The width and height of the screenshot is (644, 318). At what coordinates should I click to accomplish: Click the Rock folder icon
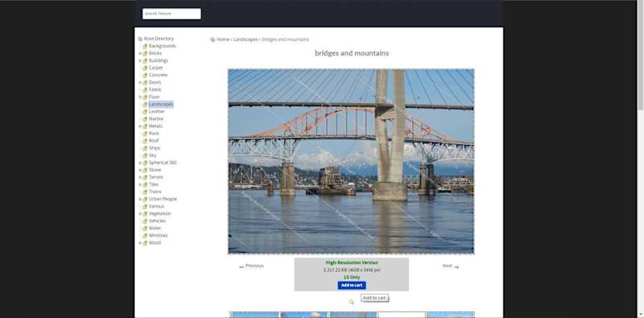click(x=145, y=134)
